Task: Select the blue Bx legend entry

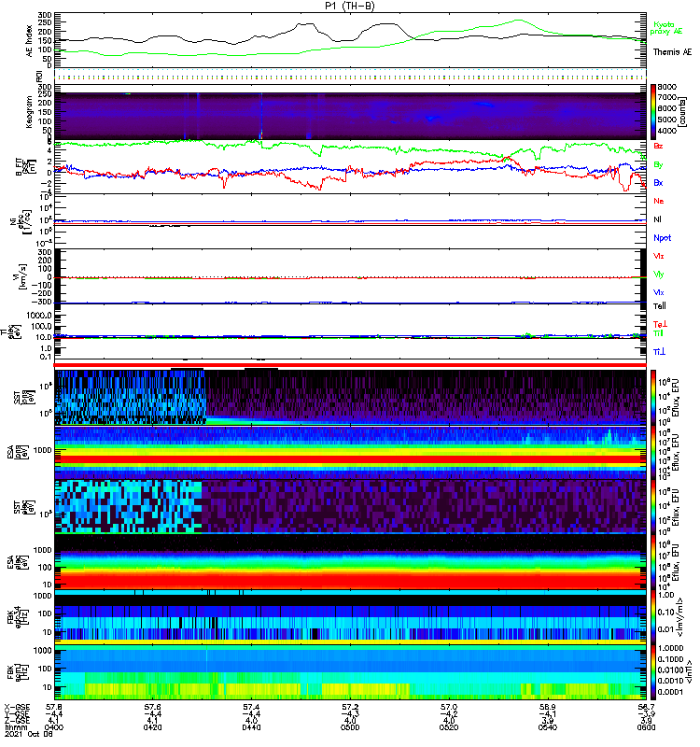Action: [658, 182]
